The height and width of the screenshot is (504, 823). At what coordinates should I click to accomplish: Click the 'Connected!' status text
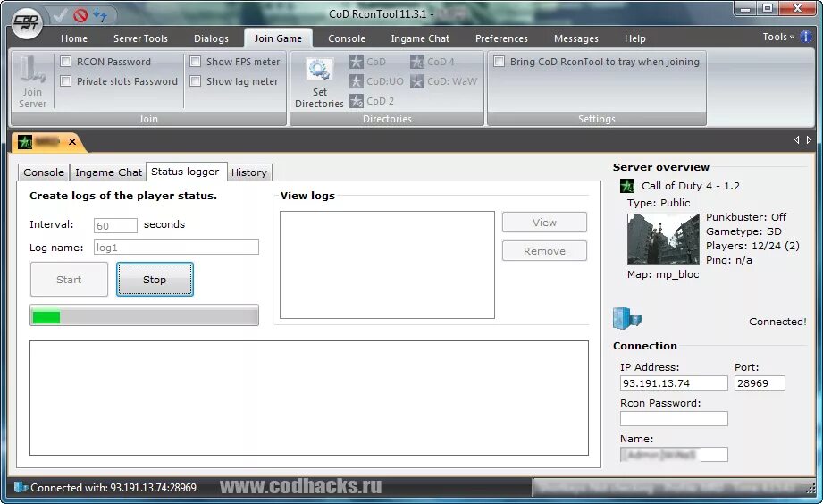click(777, 322)
